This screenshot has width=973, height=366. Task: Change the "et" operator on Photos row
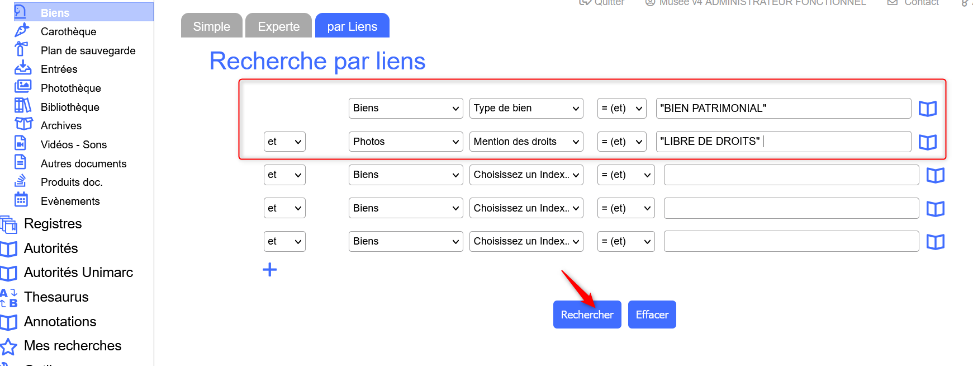click(x=285, y=141)
